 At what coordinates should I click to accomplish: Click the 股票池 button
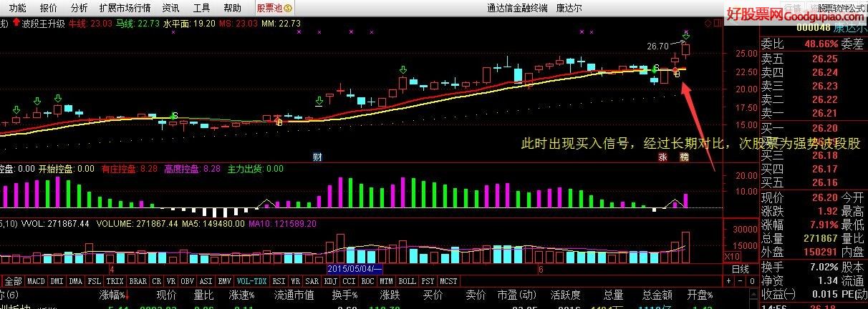[274, 8]
